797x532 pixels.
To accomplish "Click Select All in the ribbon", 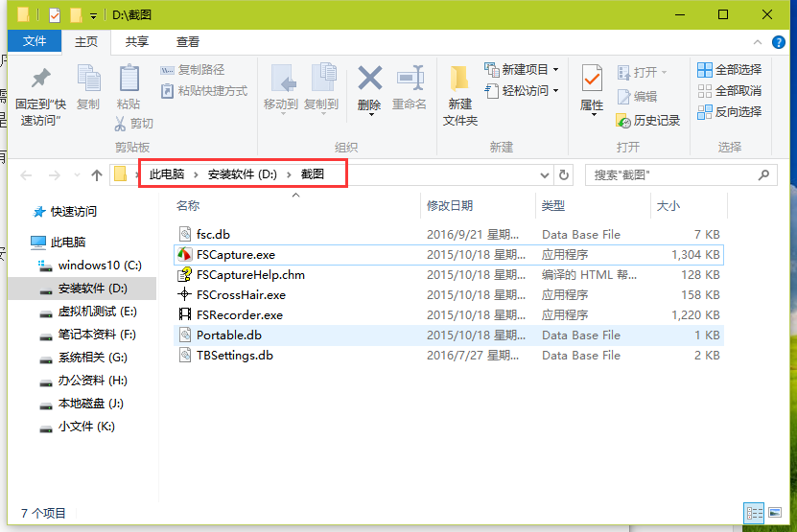I will [729, 70].
